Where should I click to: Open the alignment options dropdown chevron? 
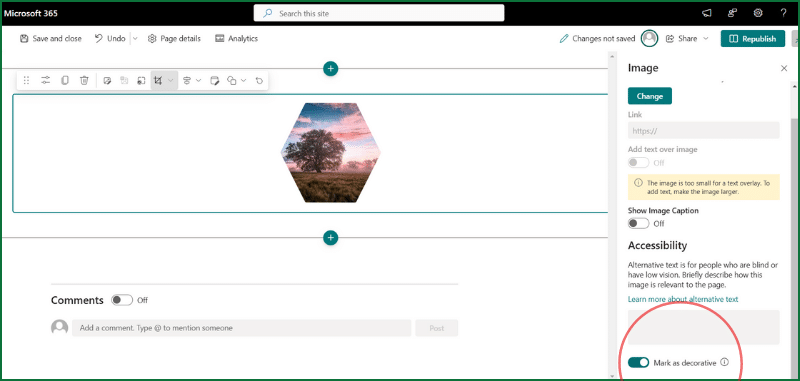198,81
